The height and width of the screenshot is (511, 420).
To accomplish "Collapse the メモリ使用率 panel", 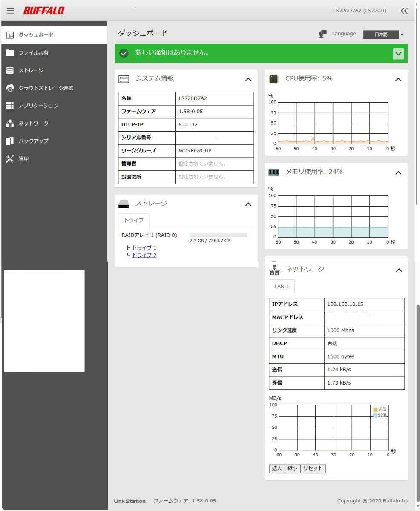I will point(398,173).
